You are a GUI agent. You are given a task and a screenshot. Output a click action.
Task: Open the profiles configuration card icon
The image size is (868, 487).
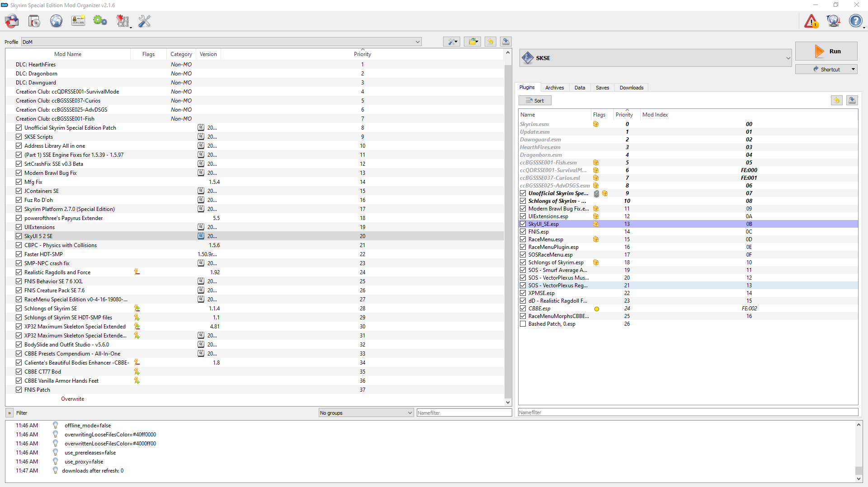78,21
